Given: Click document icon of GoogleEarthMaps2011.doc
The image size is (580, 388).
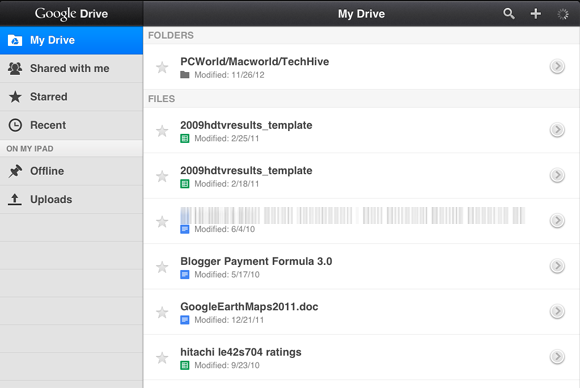Looking at the screenshot, I should pyautogui.click(x=185, y=320).
